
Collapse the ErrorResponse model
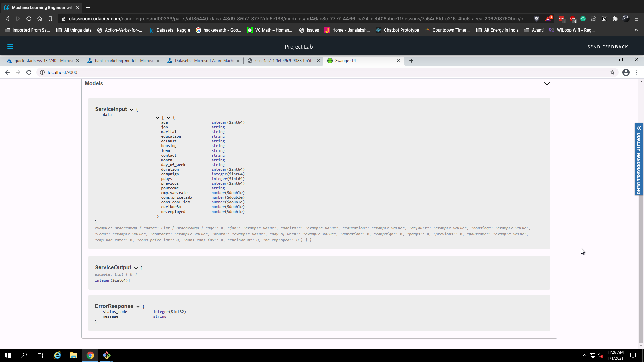[x=138, y=307]
